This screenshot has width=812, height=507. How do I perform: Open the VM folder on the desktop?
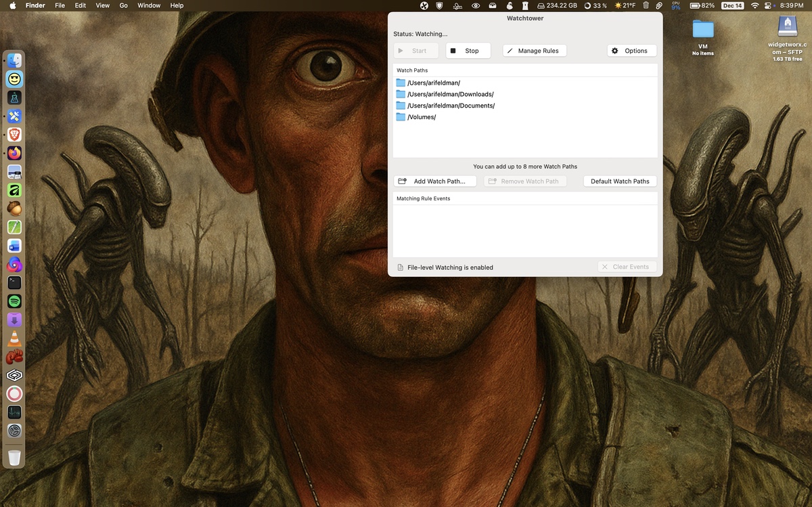[703, 30]
